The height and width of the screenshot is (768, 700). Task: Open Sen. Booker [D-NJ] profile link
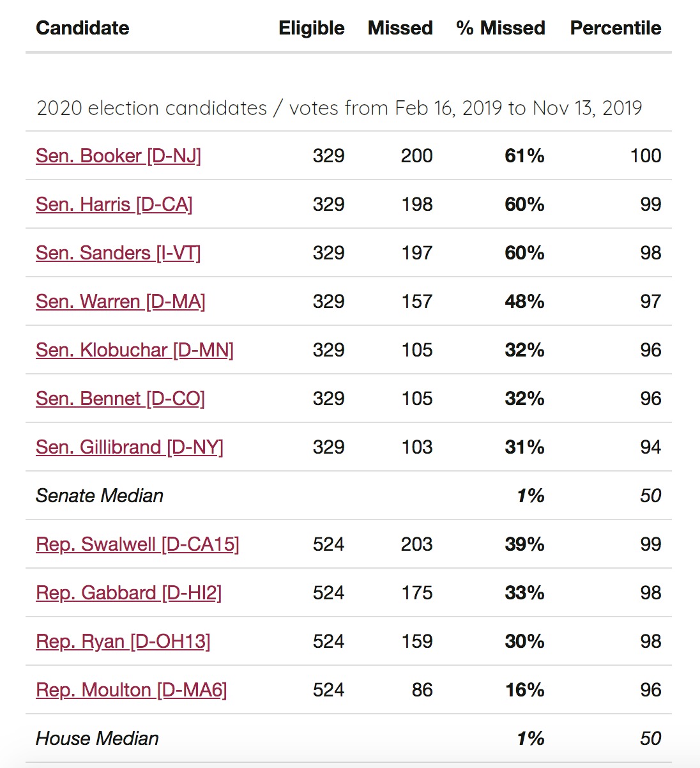118,155
